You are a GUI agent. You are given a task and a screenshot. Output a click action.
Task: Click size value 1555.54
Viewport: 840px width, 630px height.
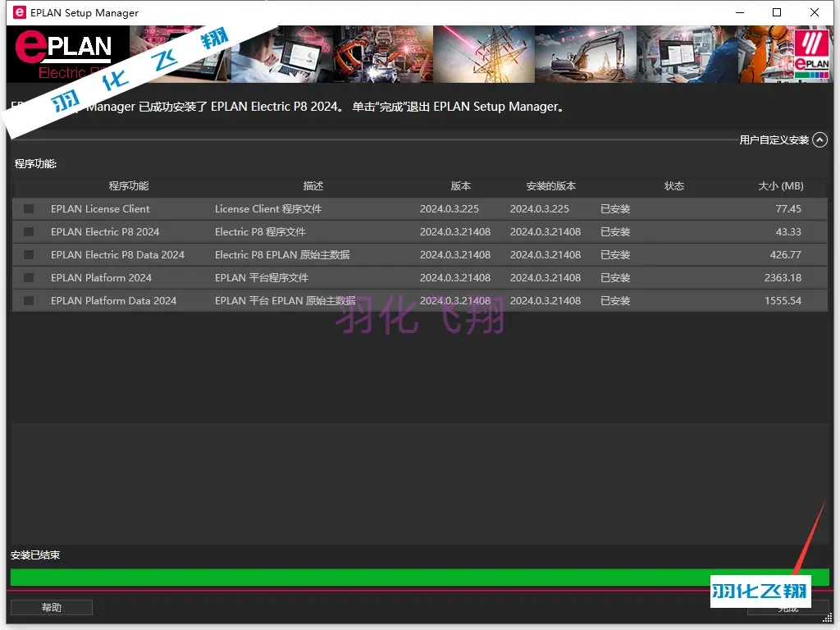click(783, 301)
